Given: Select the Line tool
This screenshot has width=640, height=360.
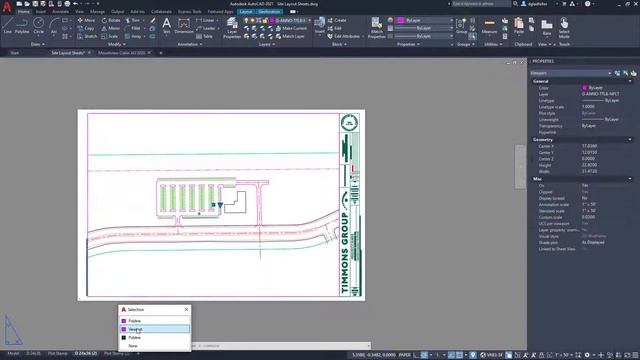Looking at the screenshot, I should pyautogui.click(x=7, y=25).
